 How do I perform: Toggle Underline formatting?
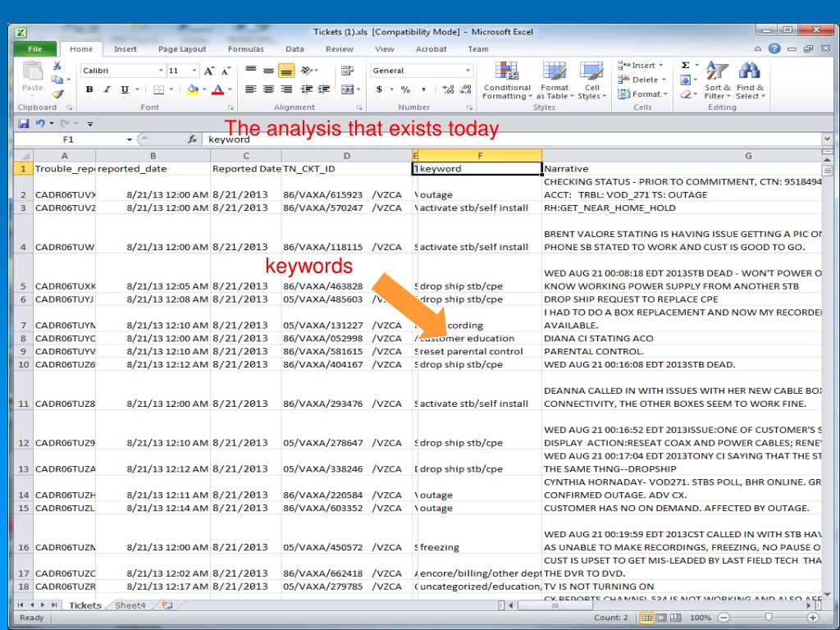[125, 89]
